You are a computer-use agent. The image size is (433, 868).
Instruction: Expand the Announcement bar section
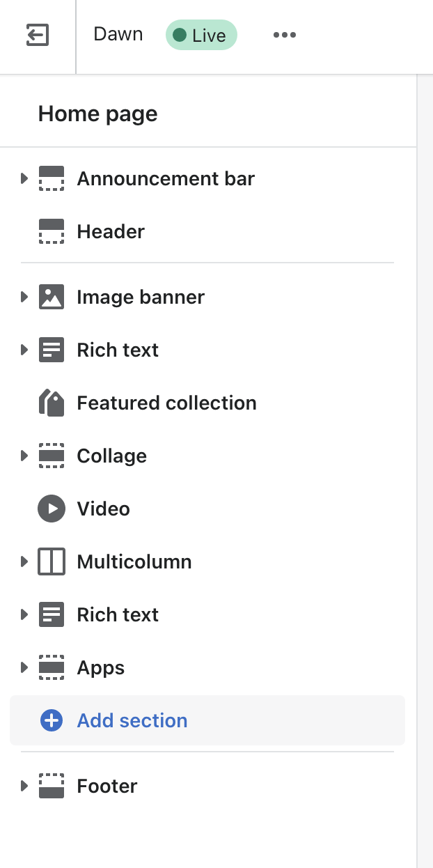point(24,178)
